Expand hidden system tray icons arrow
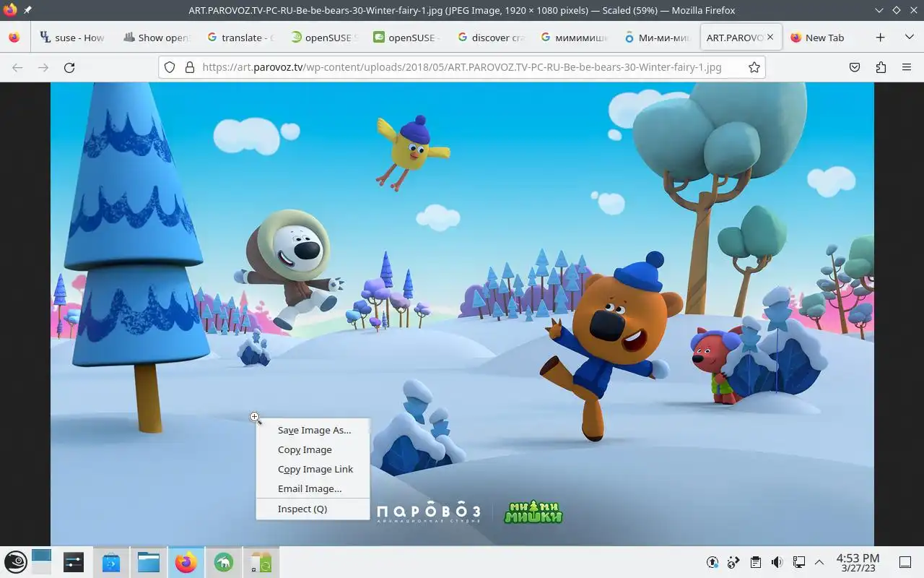The image size is (924, 578). click(819, 562)
